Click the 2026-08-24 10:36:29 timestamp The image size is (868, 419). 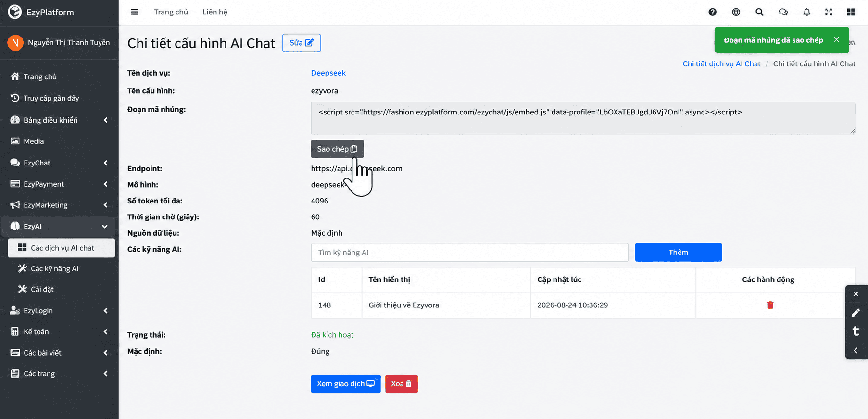(x=572, y=305)
